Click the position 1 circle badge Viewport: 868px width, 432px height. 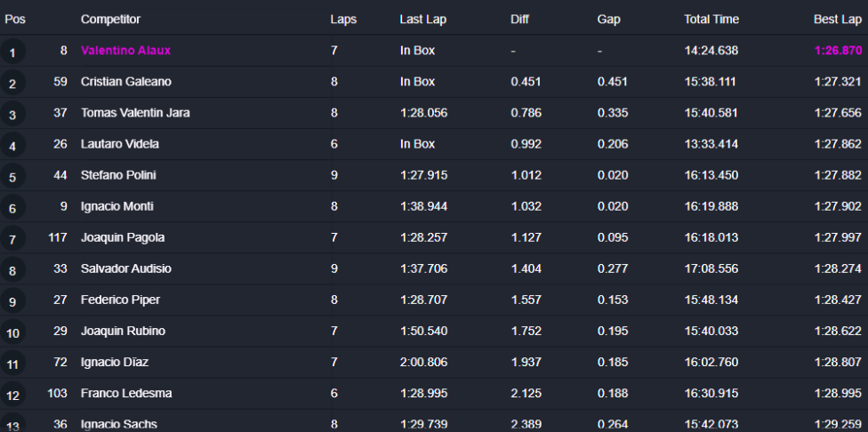12,52
